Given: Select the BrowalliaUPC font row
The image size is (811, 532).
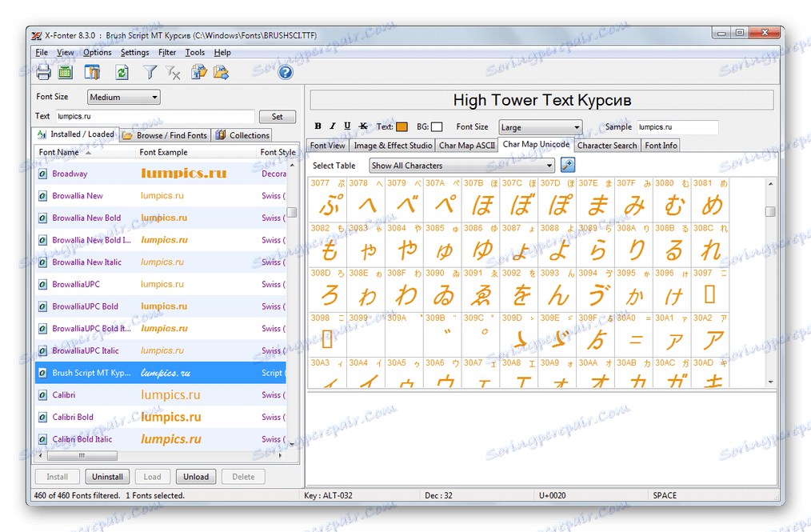Looking at the screenshot, I should coord(160,284).
